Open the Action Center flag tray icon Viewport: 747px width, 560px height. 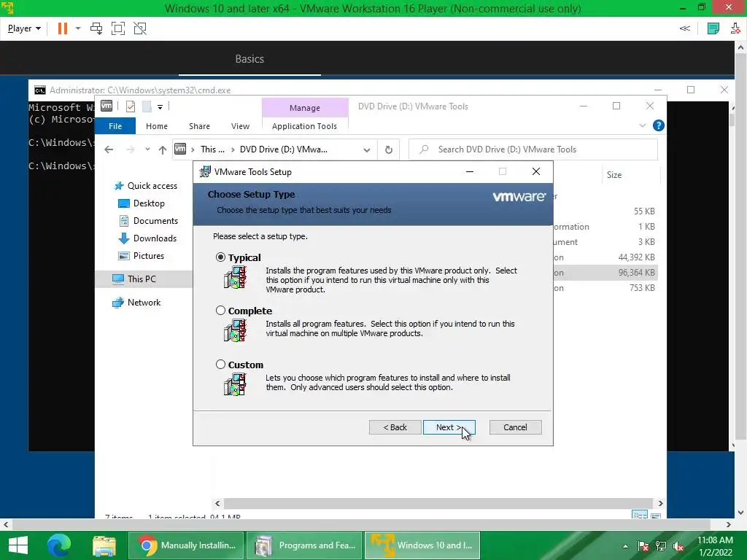(x=643, y=546)
